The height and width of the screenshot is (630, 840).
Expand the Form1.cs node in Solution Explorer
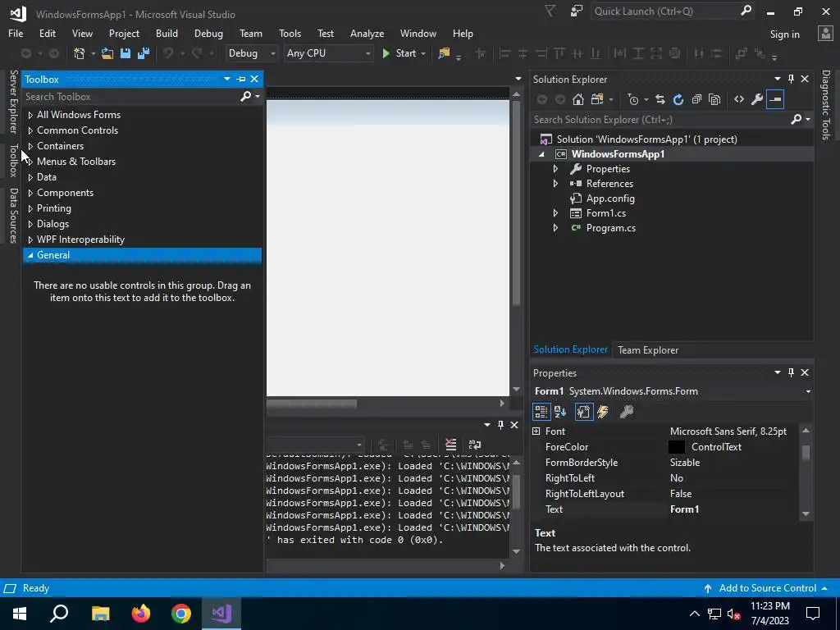coord(555,213)
